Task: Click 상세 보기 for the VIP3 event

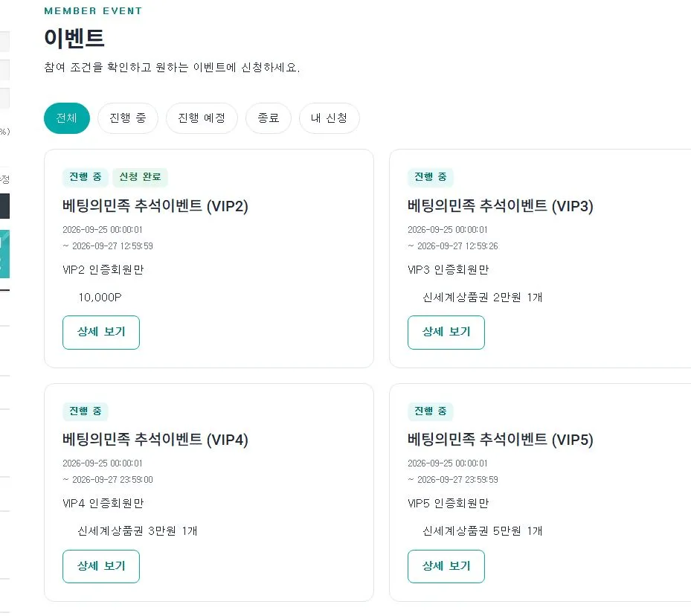Action: pos(446,333)
